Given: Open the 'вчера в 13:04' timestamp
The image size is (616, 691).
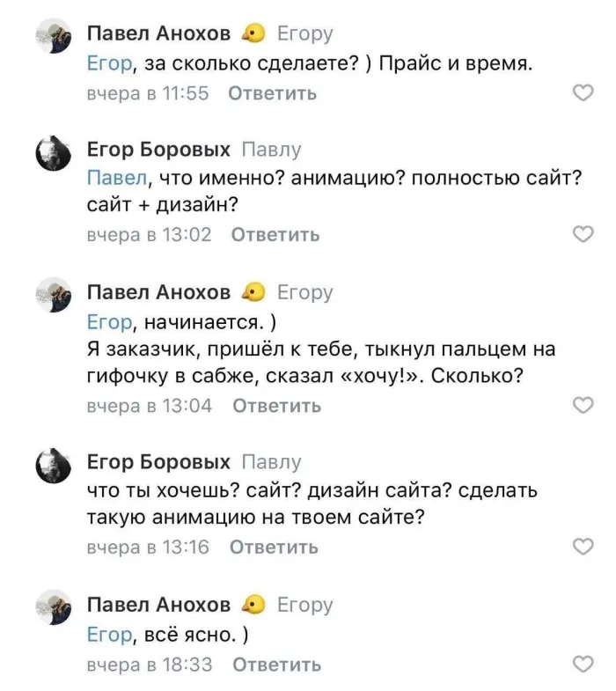Looking at the screenshot, I should point(150,406).
